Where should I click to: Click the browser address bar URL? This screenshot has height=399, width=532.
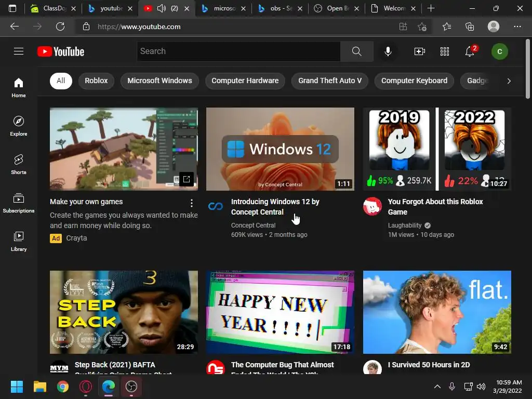[x=139, y=26]
